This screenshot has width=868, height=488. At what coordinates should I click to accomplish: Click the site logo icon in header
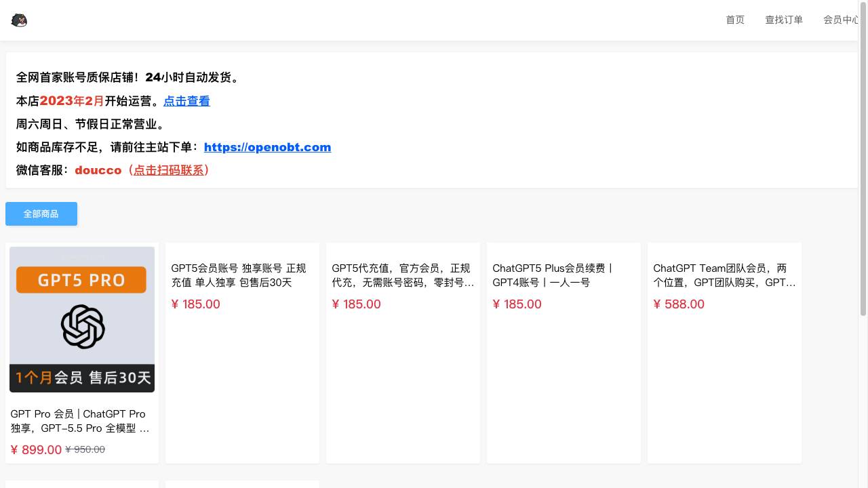(x=19, y=20)
